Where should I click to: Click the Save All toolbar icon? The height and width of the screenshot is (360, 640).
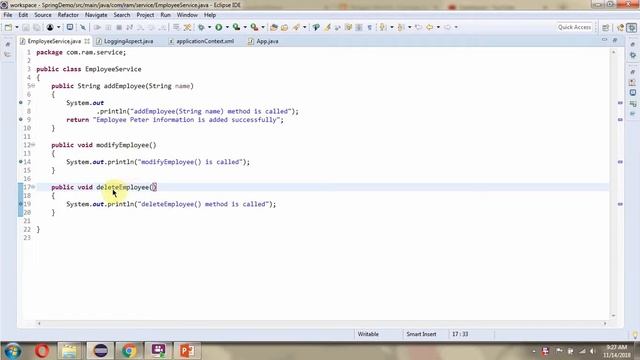[x=36, y=27]
